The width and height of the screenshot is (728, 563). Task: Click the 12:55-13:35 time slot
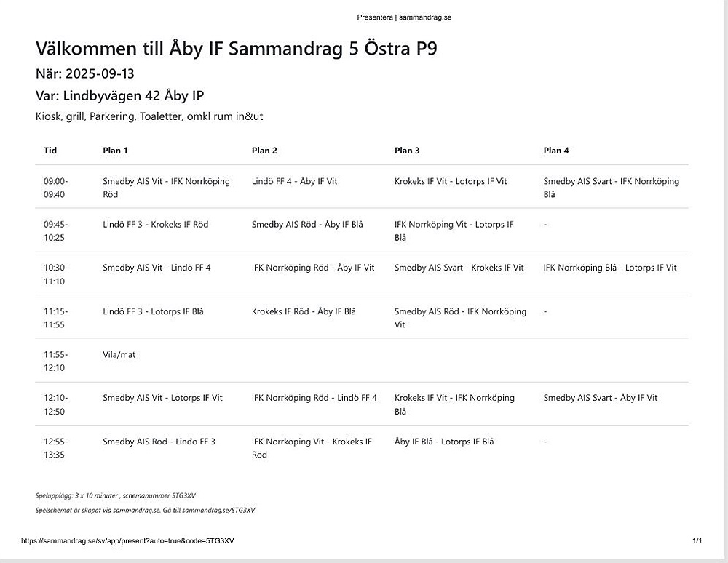click(56, 448)
